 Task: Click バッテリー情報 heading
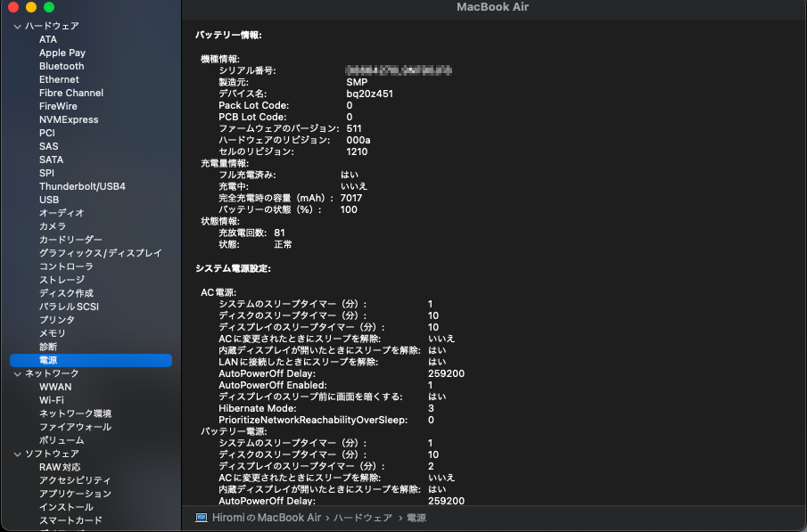[x=228, y=35]
